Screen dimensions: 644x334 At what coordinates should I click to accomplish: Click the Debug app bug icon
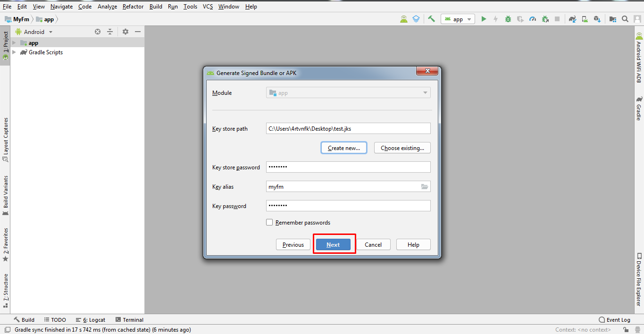coord(508,19)
